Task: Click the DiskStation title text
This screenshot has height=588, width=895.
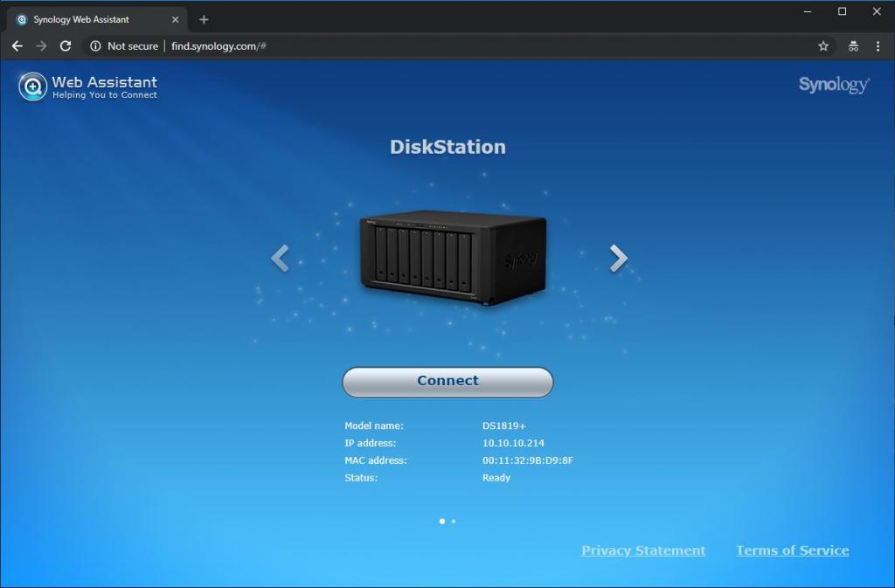Action: (x=447, y=147)
